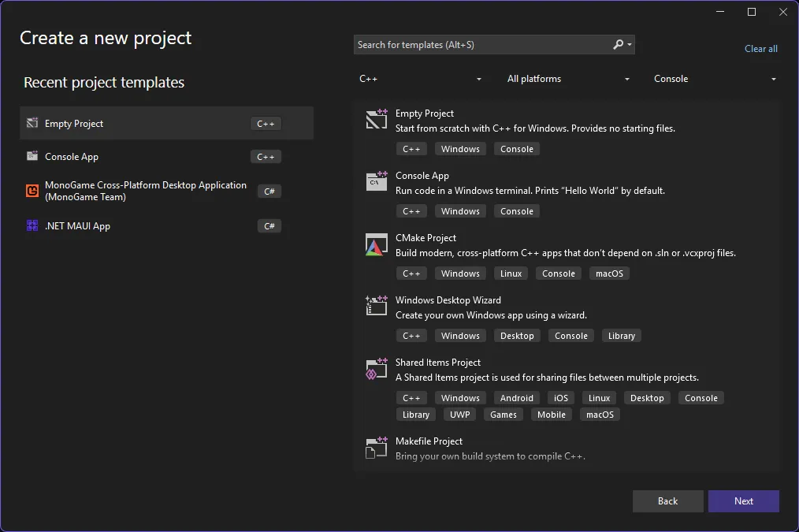Click the Makefile Project icon
Image resolution: width=799 pixels, height=532 pixels.
[x=376, y=448]
